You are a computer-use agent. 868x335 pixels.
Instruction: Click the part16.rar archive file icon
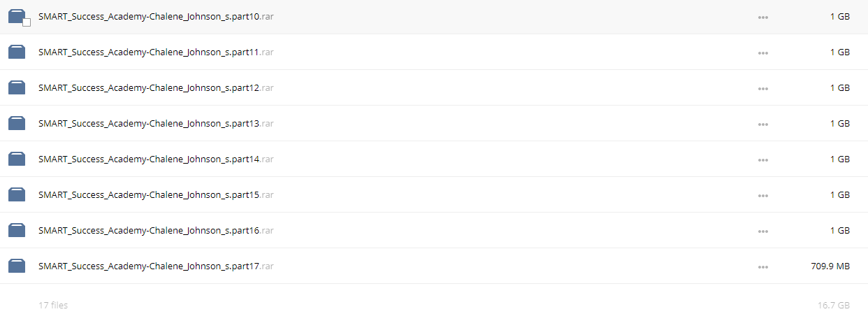[17, 230]
